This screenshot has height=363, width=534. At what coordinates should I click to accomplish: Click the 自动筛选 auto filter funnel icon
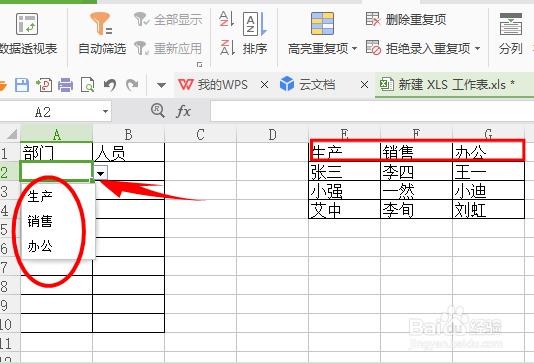click(x=101, y=23)
